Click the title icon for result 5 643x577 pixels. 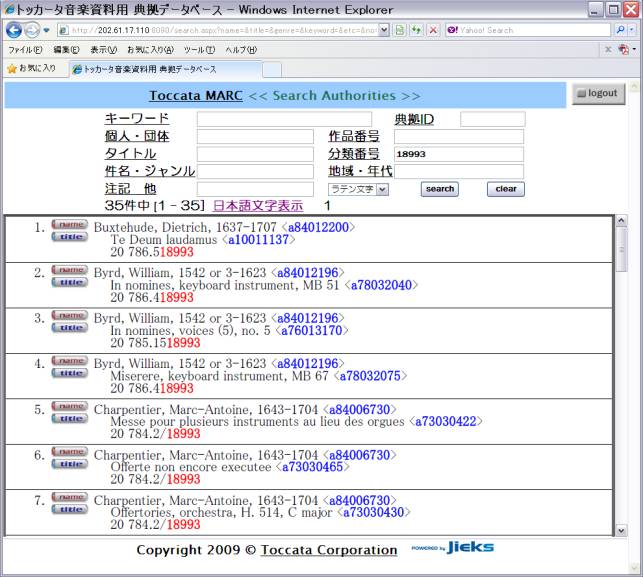coord(69,419)
